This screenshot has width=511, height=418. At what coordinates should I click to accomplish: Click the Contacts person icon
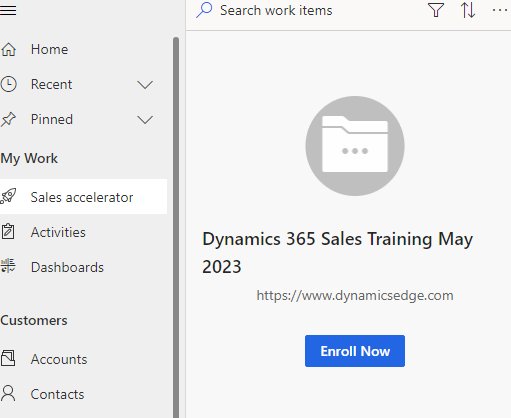8,393
